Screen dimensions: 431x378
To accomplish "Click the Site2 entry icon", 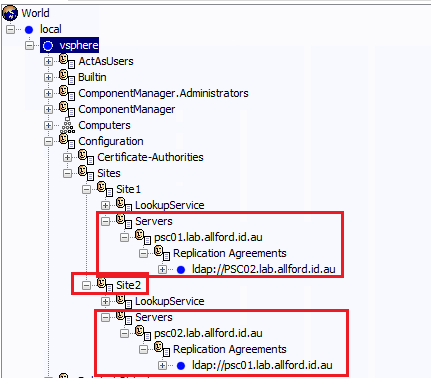I will click(105, 285).
